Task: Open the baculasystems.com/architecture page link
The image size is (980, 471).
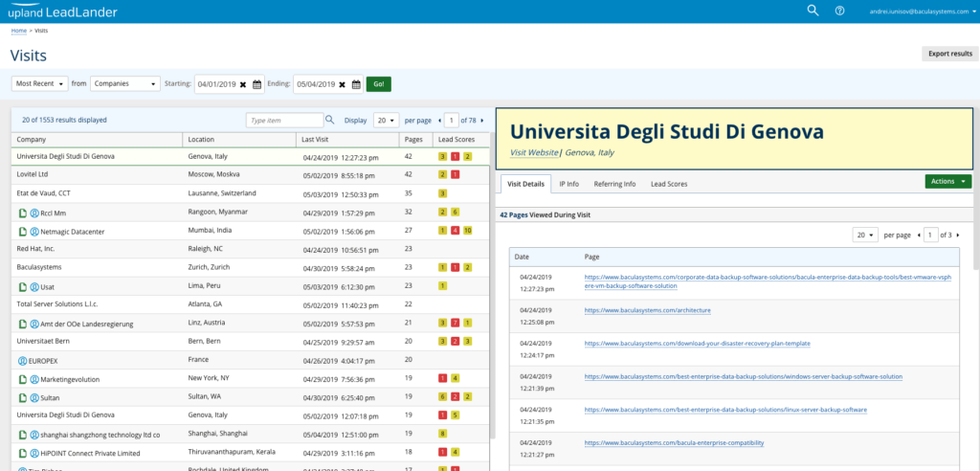Action: [648, 309]
